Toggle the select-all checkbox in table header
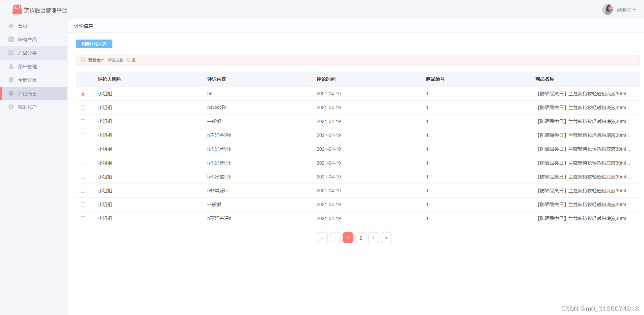644x315 pixels. click(83, 79)
